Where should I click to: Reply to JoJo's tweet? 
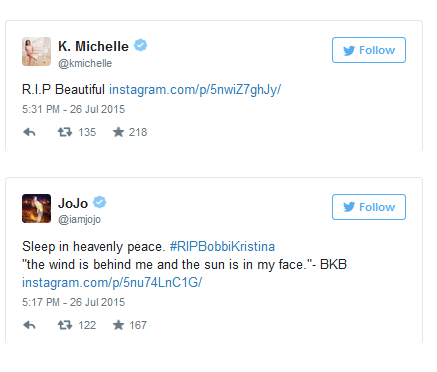[x=29, y=325]
